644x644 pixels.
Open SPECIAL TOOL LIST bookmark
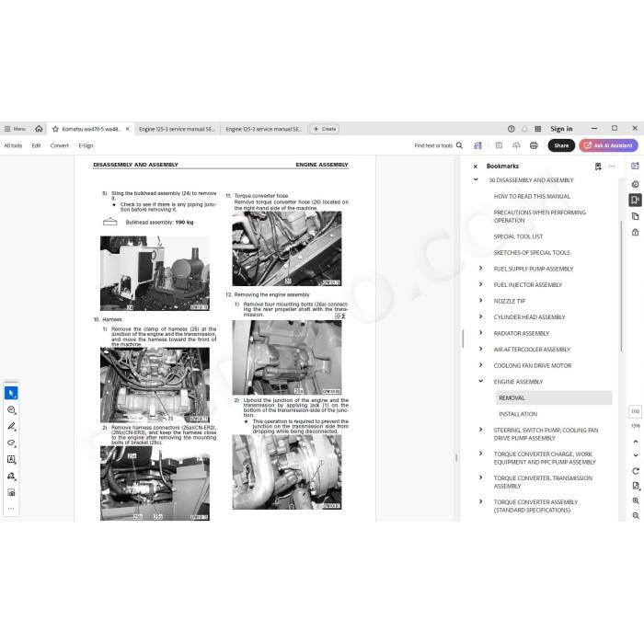click(x=518, y=236)
